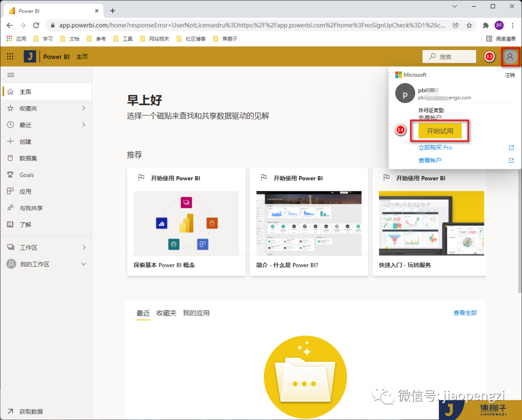Click the 查看帐户 link
Image resolution: width=522 pixels, height=420 pixels.
(x=430, y=160)
